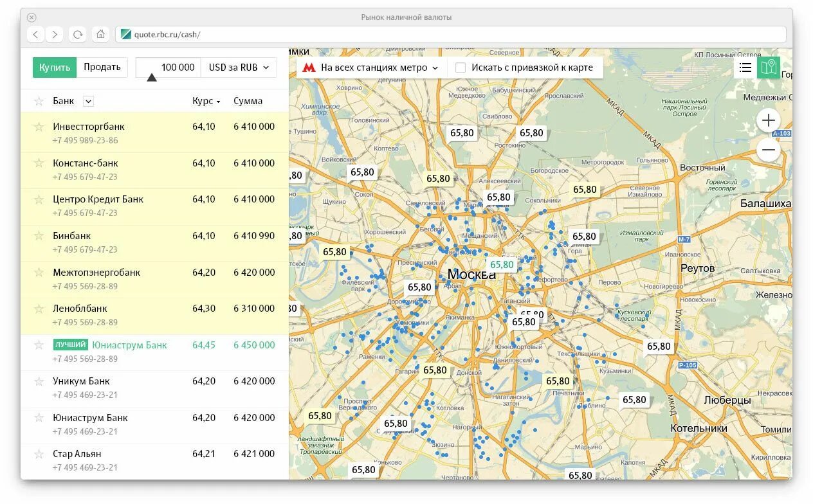
Task: Star Уникум Банк as favorite
Action: pos(39,381)
